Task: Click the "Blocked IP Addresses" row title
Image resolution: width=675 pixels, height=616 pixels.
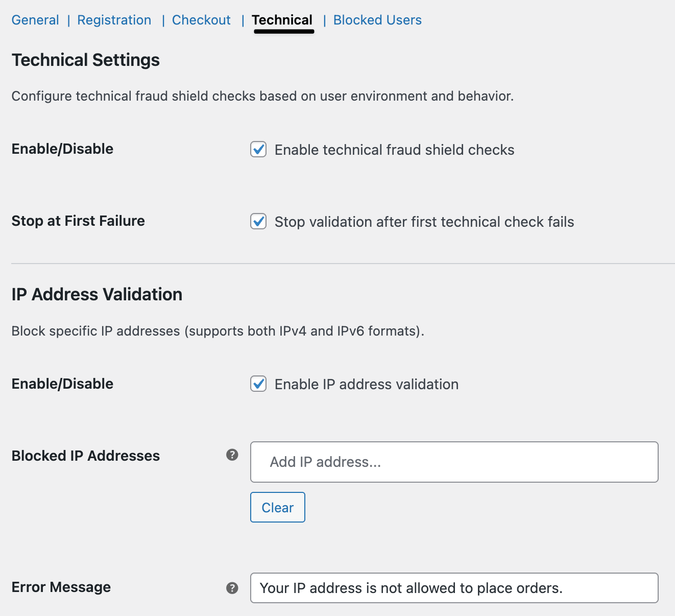Action: pyautogui.click(x=86, y=456)
